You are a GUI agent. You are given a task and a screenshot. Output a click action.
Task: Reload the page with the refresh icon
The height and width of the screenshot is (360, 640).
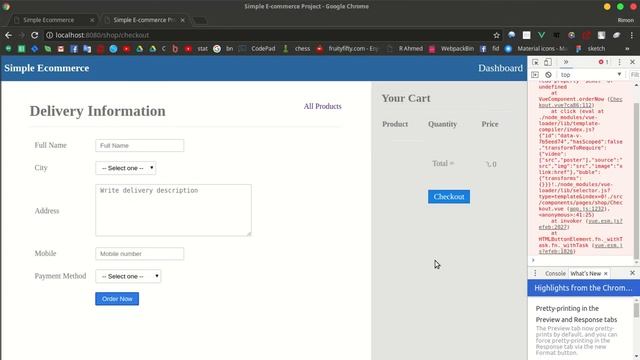(x=35, y=35)
